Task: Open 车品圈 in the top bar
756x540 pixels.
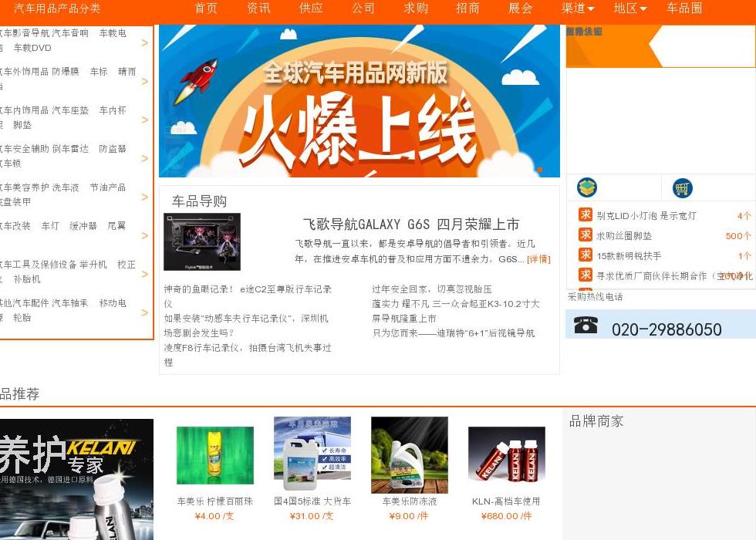Action: tap(684, 8)
